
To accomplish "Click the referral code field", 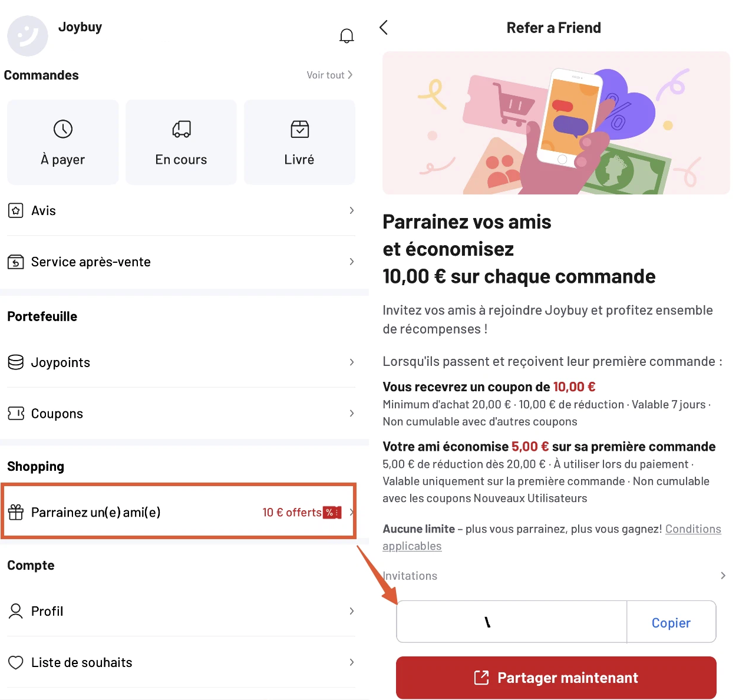I will 511,622.
